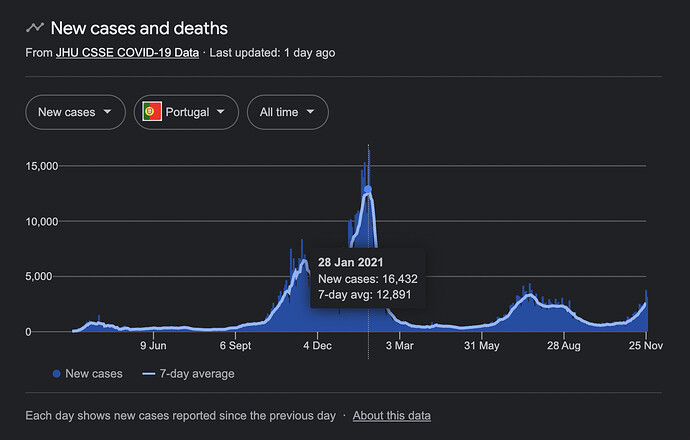
Task: Expand the All time range dropdown
Action: tap(288, 112)
